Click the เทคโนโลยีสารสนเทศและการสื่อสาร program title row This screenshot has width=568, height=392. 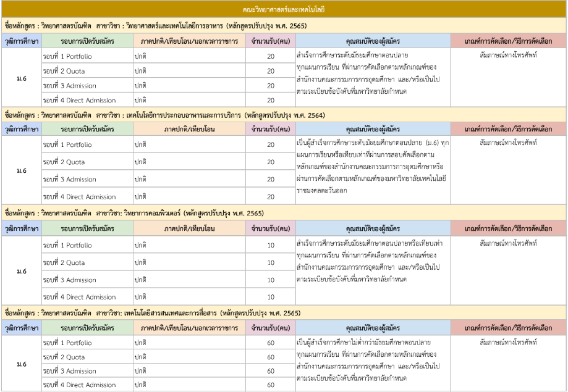point(153,313)
